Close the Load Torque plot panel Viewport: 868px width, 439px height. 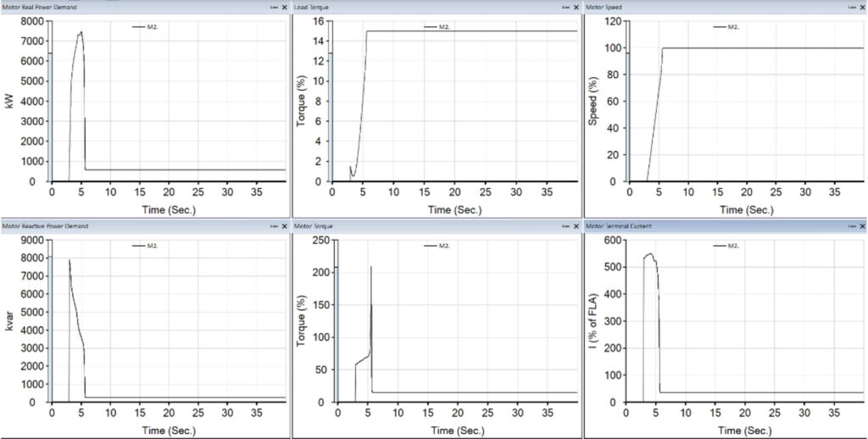coord(575,8)
